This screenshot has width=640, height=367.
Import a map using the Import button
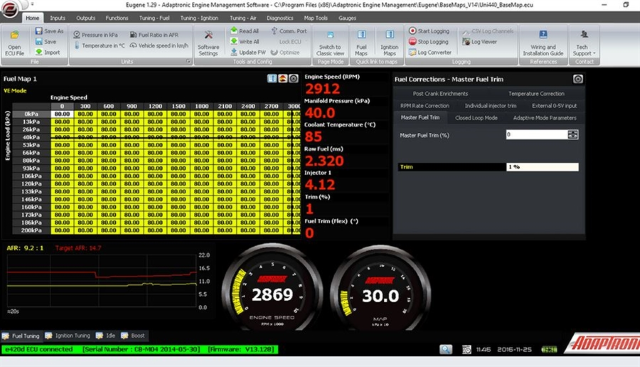coord(47,52)
